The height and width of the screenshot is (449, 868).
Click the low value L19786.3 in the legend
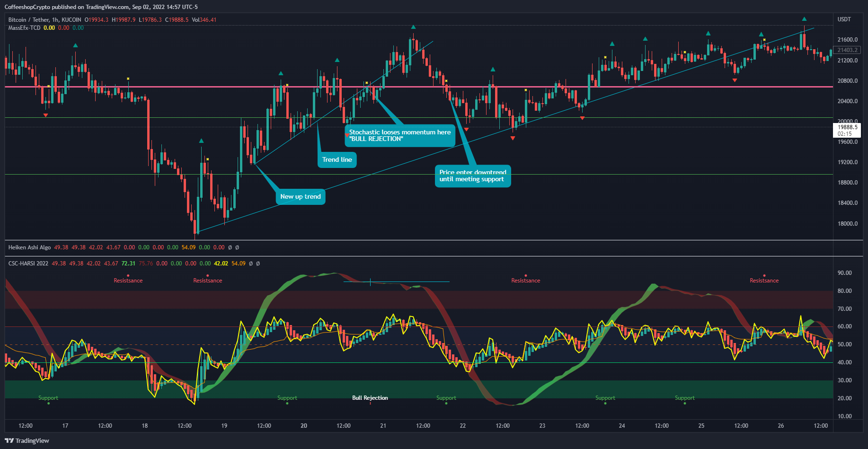(150, 20)
